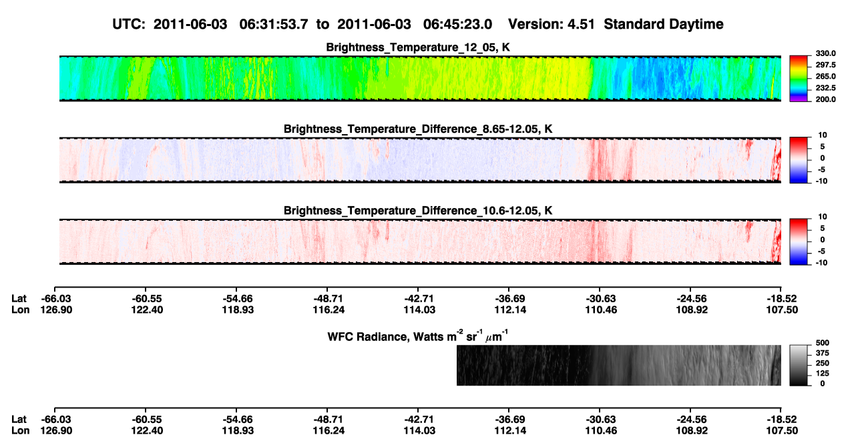868x445 pixels.
Task: Click latitude -24.56 on the axis above WFC Radiance
Action: point(691,298)
